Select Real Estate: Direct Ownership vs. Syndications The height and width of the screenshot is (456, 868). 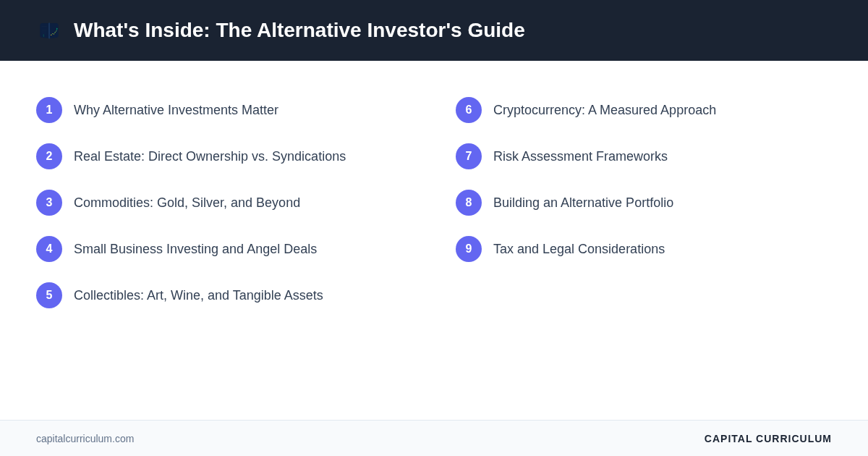(x=210, y=156)
